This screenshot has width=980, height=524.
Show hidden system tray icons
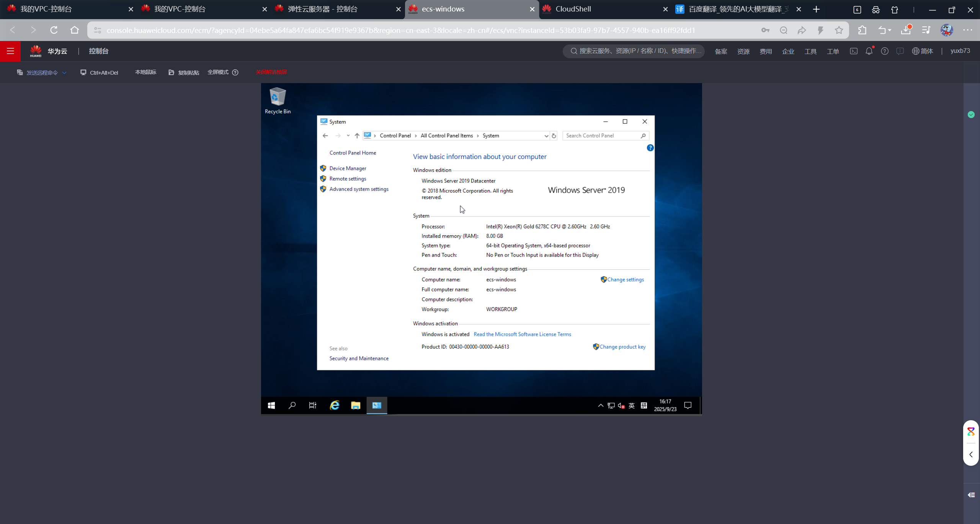601,405
